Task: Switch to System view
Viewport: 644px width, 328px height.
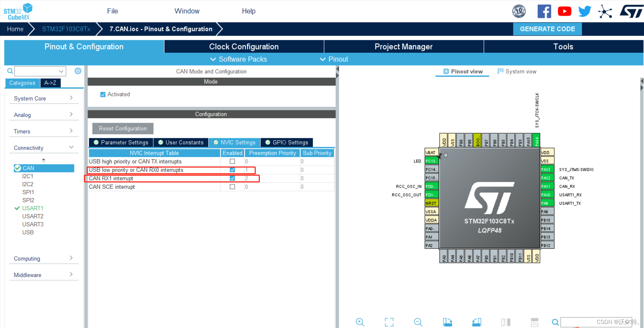Action: click(517, 72)
